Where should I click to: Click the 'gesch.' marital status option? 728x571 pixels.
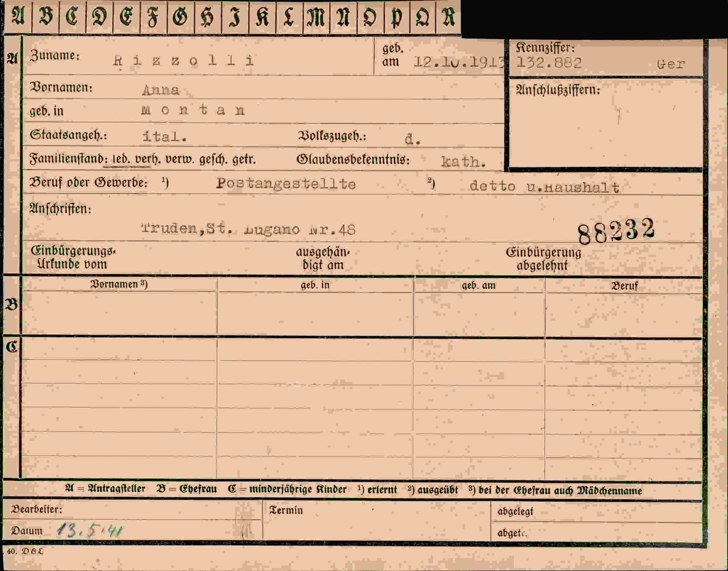click(x=213, y=160)
